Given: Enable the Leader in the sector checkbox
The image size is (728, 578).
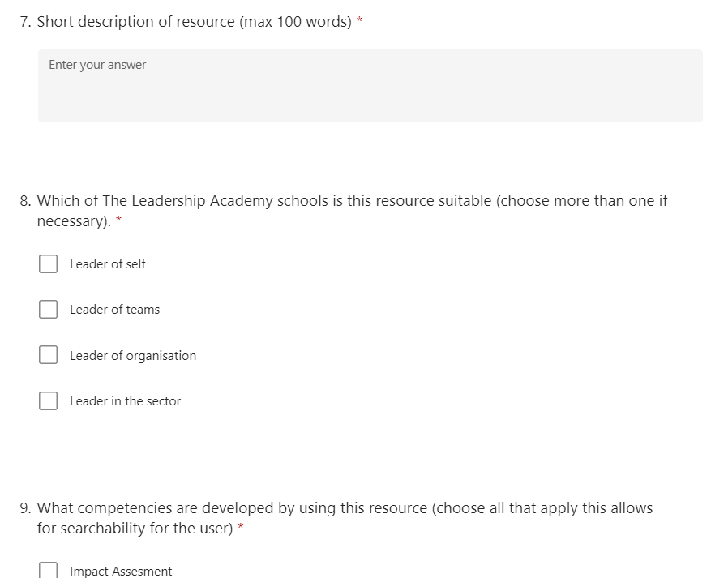Looking at the screenshot, I should 49,400.
